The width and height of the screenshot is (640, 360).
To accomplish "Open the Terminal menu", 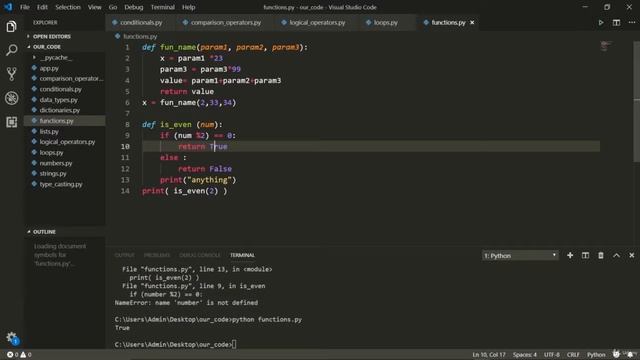I will pos(162,7).
